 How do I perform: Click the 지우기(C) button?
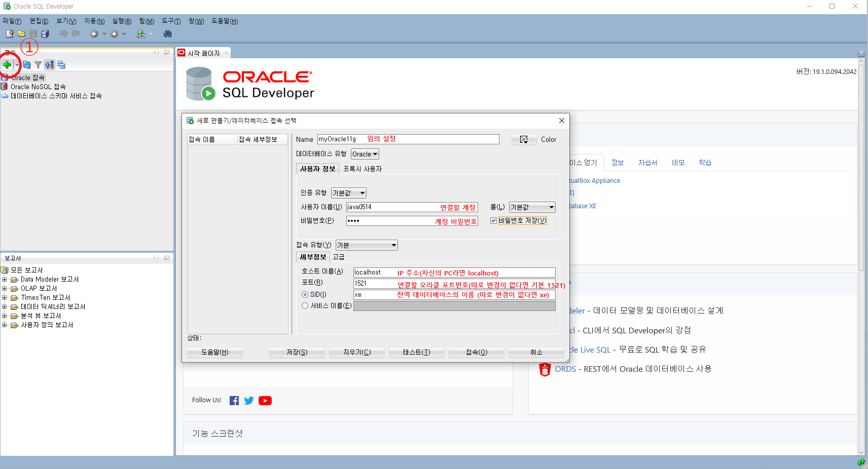(357, 353)
